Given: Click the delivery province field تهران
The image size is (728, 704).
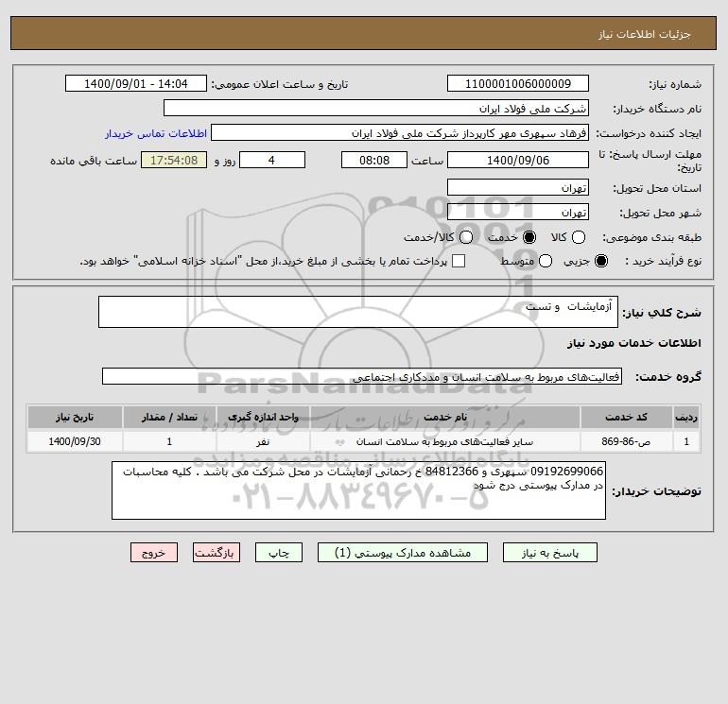Looking at the screenshot, I should click(x=518, y=187).
